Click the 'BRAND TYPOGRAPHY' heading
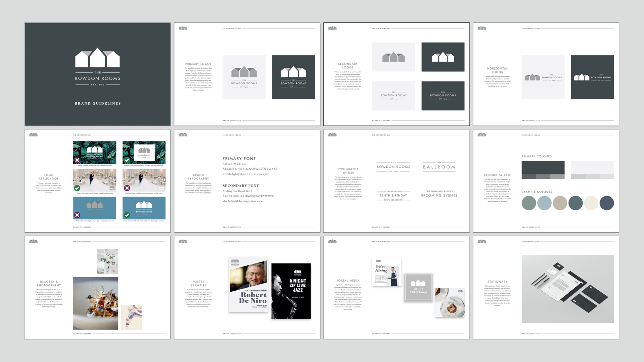The width and height of the screenshot is (644, 362). [x=198, y=177]
